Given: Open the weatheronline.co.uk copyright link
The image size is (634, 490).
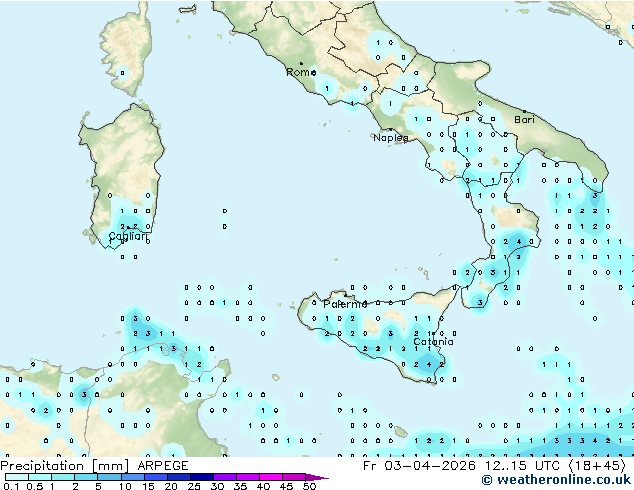Looking at the screenshot, I should coord(556,480).
